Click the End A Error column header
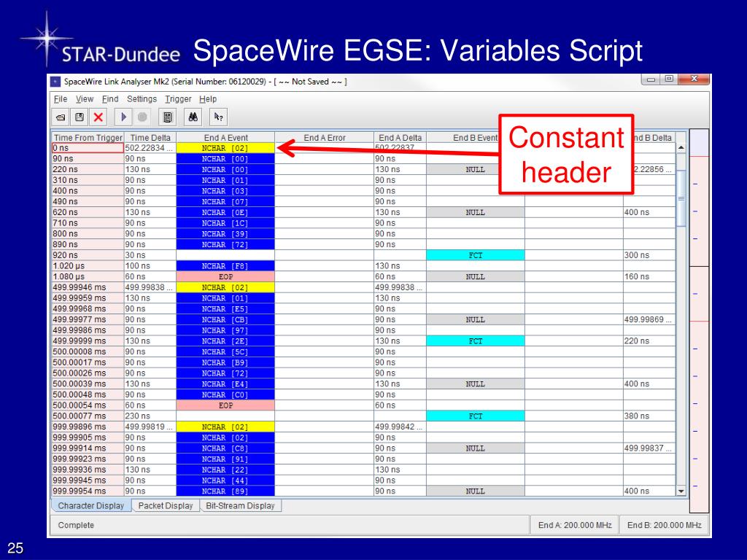747x560 pixels. pos(325,138)
